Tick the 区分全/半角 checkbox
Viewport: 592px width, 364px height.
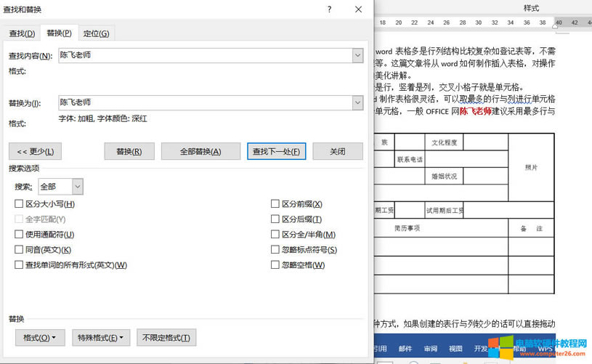pos(275,235)
